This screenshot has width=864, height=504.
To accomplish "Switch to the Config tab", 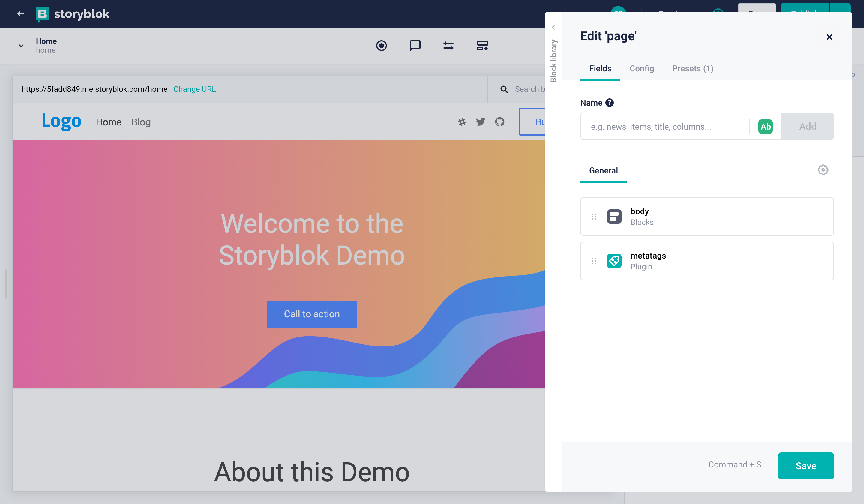I will (641, 69).
